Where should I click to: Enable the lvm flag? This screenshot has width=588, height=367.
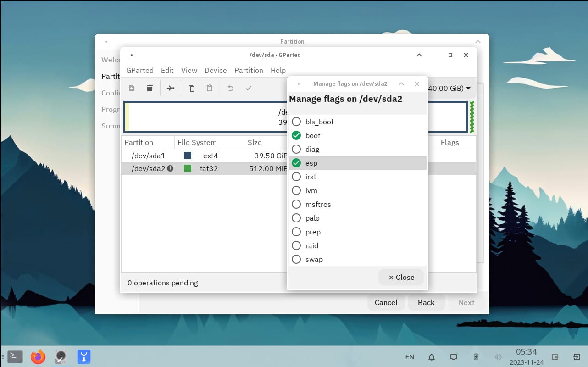click(296, 190)
